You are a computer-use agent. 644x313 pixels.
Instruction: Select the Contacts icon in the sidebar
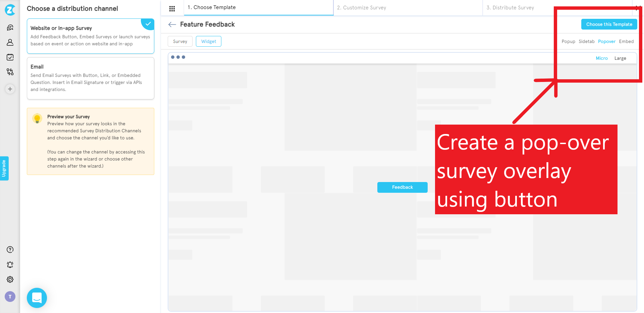click(x=10, y=42)
